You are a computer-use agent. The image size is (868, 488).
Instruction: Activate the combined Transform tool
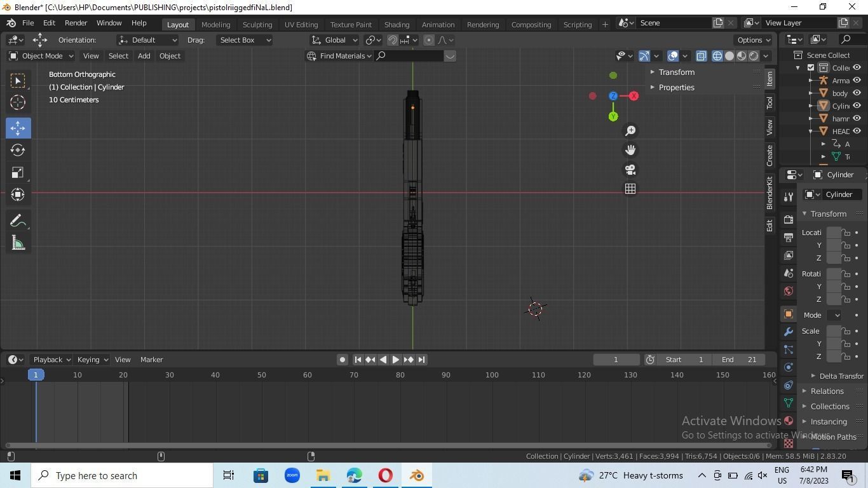[x=18, y=194]
